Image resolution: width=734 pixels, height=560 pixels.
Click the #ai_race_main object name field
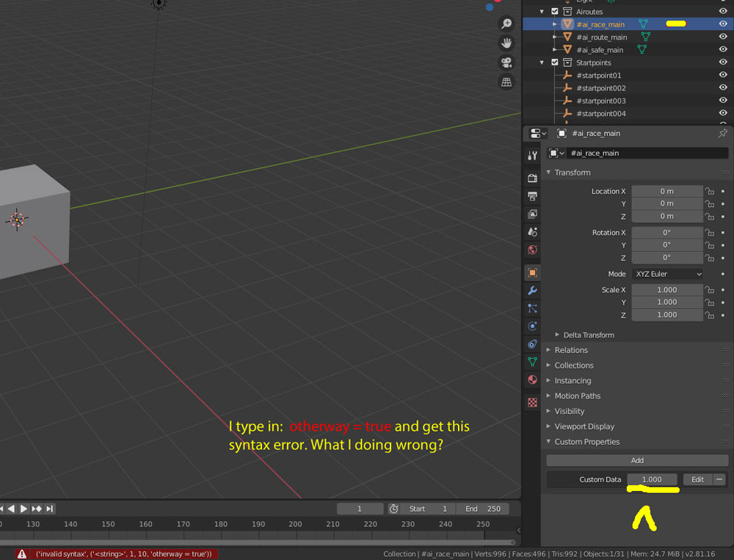(x=647, y=153)
